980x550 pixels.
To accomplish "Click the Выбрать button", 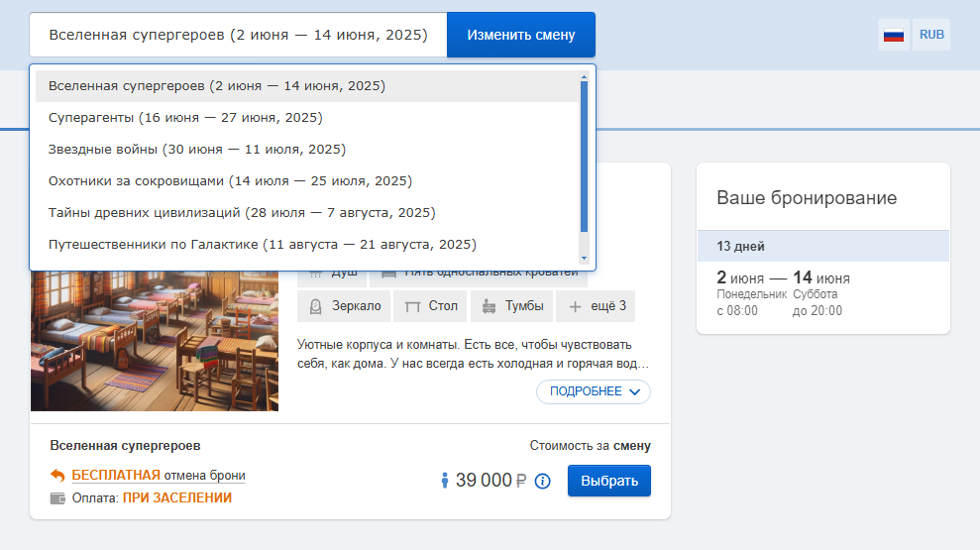I will pyautogui.click(x=608, y=481).
